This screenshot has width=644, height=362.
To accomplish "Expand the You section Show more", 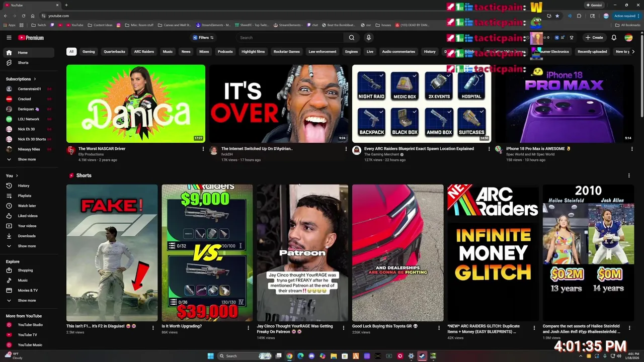I will (28, 246).
